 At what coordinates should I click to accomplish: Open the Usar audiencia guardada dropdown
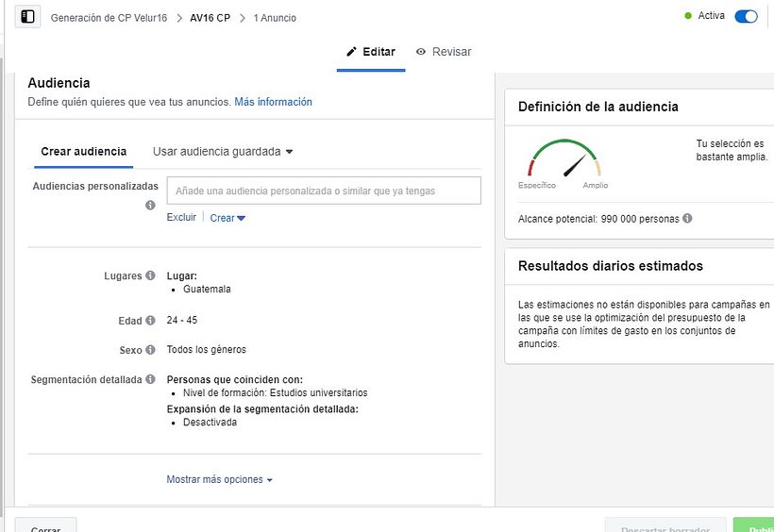click(223, 151)
